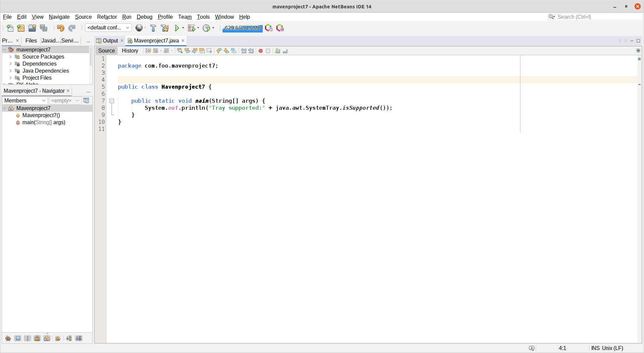This screenshot has width=644, height=353.
Task: Save all open files
Action: click(44, 28)
